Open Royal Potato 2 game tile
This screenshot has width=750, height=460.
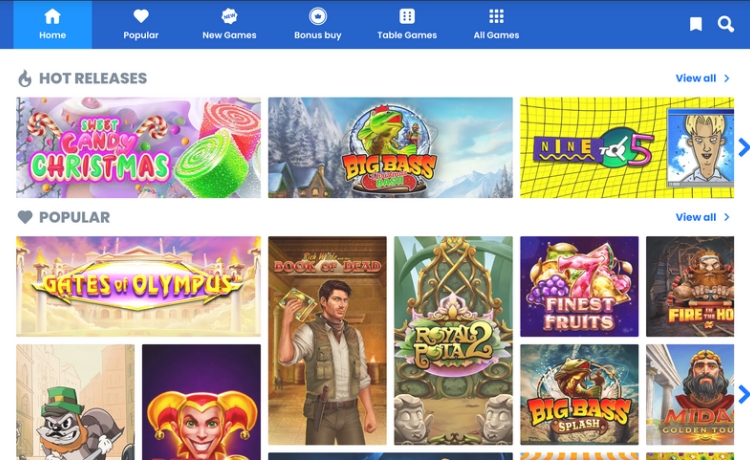pyautogui.click(x=453, y=340)
